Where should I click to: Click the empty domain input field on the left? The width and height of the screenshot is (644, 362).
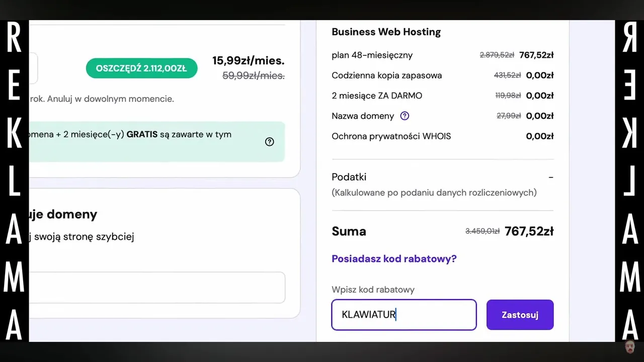coord(157,288)
